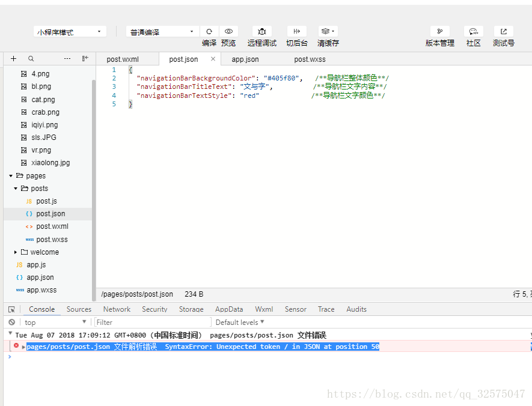Screen dimensions: 532x406
Task: Click the 预览 (Preview) eye icon
Action: (228, 31)
